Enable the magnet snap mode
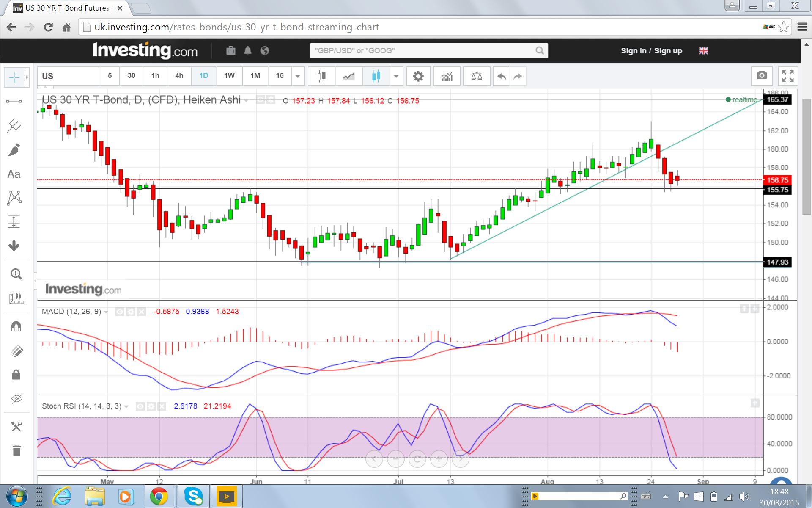Image resolution: width=812 pixels, height=508 pixels. [16, 326]
